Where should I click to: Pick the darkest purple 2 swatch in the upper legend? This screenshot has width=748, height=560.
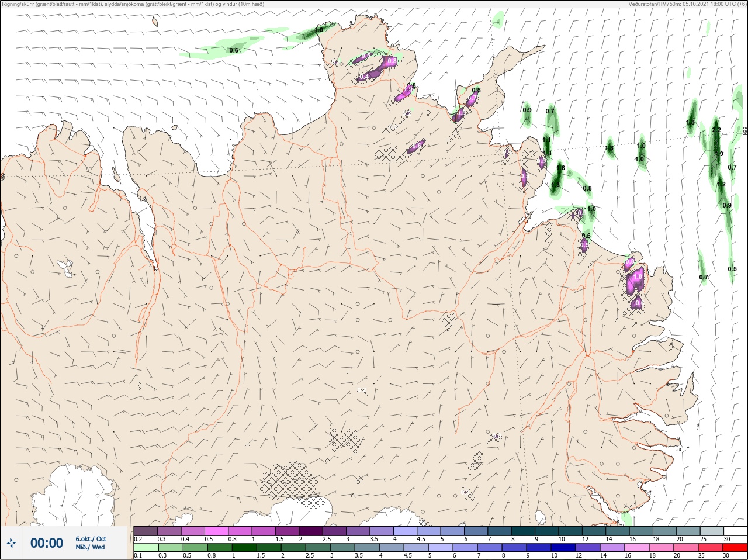pos(311,531)
